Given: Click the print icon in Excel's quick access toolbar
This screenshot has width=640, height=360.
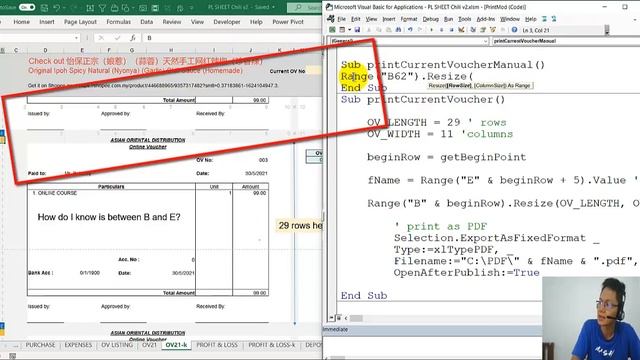Looking at the screenshot, I should [114, 7].
